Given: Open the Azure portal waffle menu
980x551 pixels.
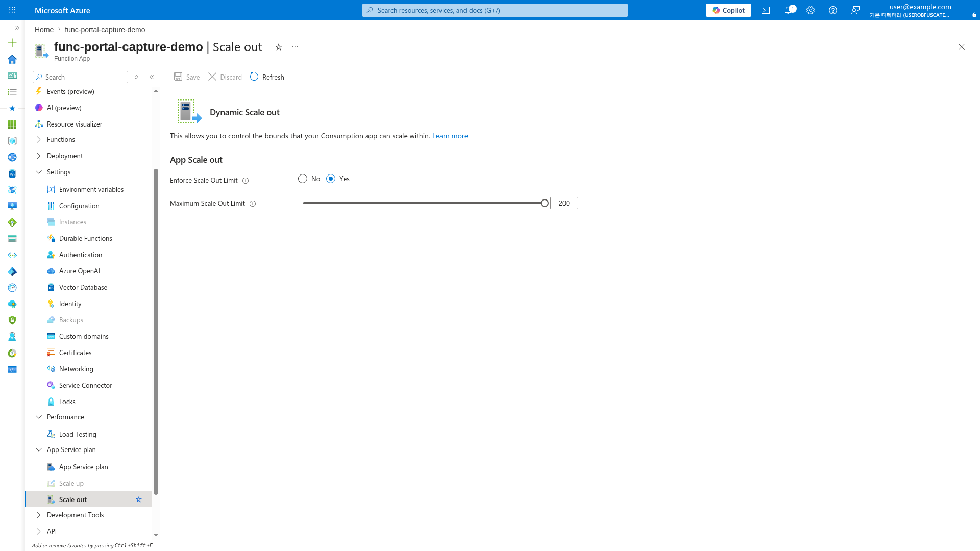Looking at the screenshot, I should click(12, 10).
